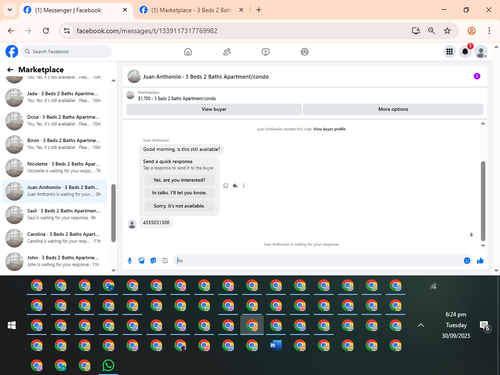Open Jada's apartment conversation

pos(55,97)
